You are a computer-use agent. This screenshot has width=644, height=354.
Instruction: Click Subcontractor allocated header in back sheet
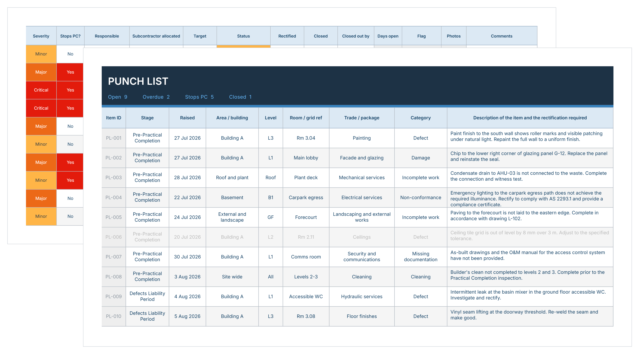click(156, 36)
